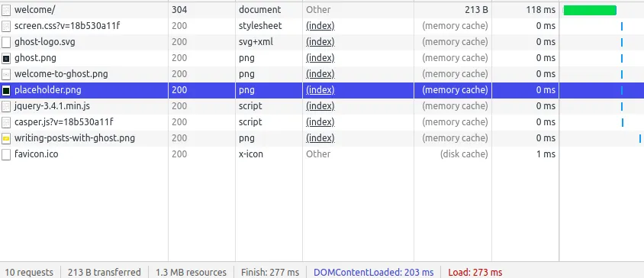Screen dimensions: 644x278
Task: Click the thumbnail icon beside placeholder.png
Action: [x=6, y=90]
